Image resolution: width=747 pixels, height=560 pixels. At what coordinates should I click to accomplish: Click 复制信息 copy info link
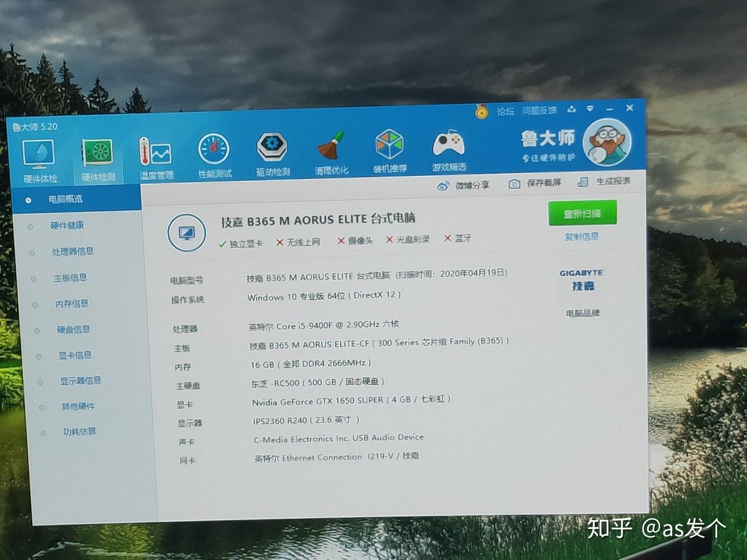(x=582, y=237)
